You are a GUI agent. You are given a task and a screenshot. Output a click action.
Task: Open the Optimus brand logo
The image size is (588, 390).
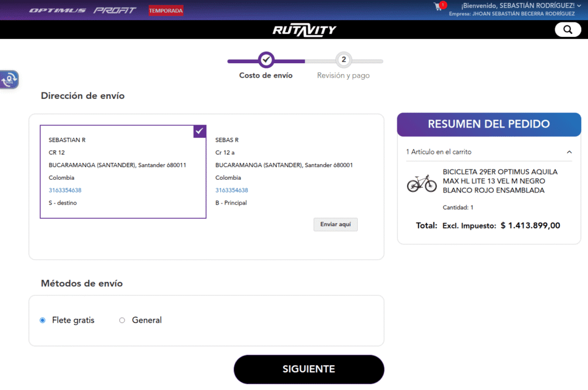pos(57,10)
